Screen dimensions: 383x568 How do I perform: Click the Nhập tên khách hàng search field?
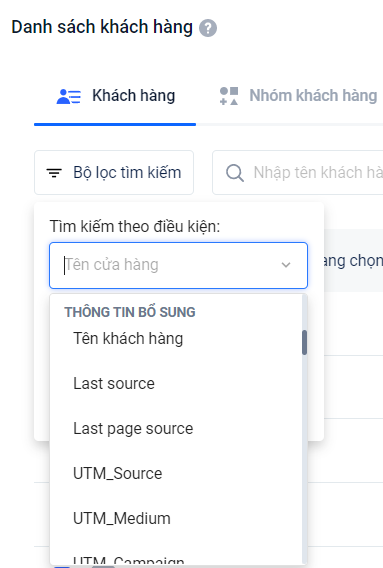298,172
